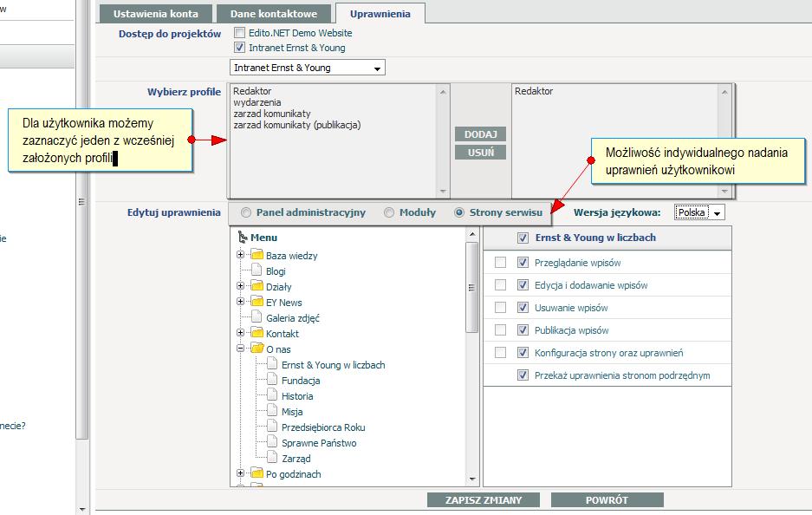Click the Historia page icon
The width and height of the screenshot is (812, 515).
pyautogui.click(x=272, y=394)
